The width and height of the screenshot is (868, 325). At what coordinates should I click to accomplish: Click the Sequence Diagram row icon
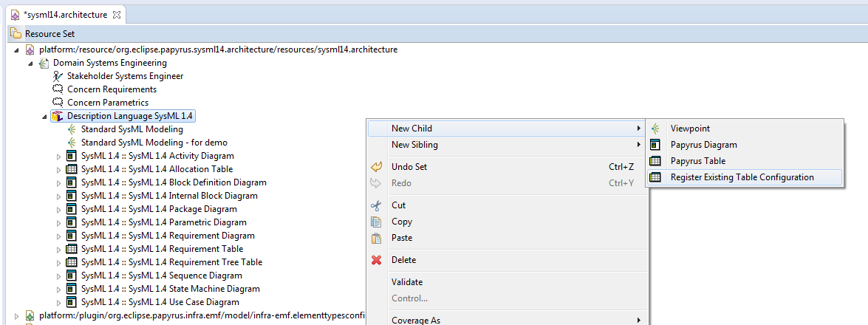72,276
